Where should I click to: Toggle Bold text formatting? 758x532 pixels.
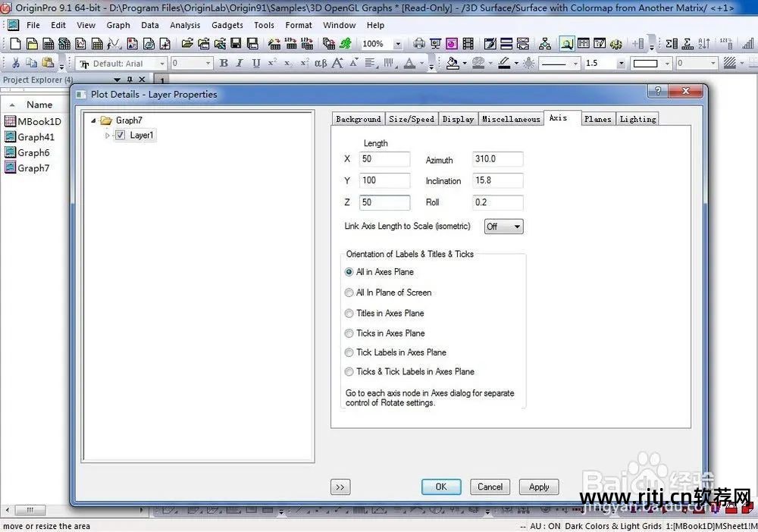224,63
